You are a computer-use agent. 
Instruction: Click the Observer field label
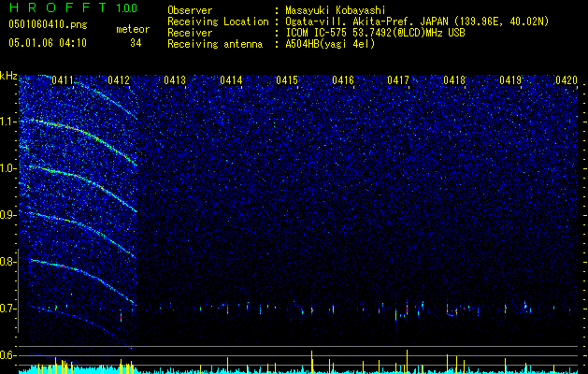click(190, 10)
